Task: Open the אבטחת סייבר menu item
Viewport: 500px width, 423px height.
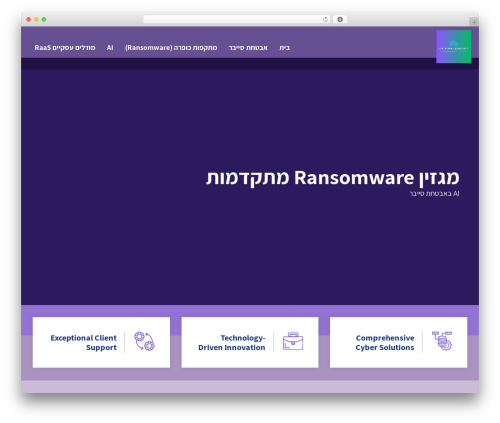Action: (248, 48)
